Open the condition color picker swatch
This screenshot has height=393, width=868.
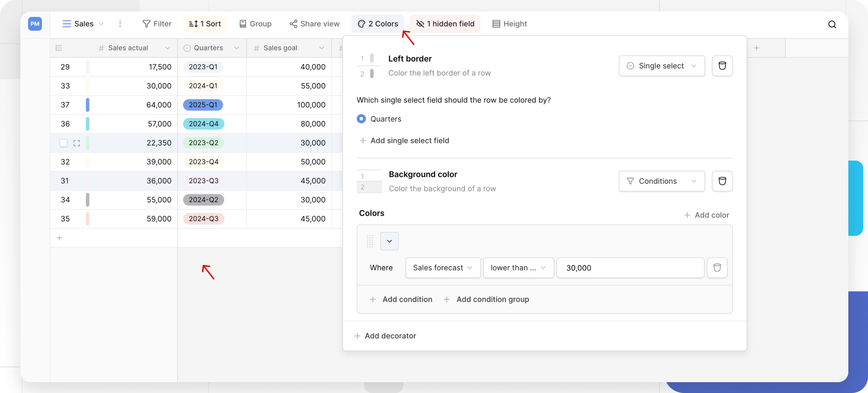tap(389, 241)
